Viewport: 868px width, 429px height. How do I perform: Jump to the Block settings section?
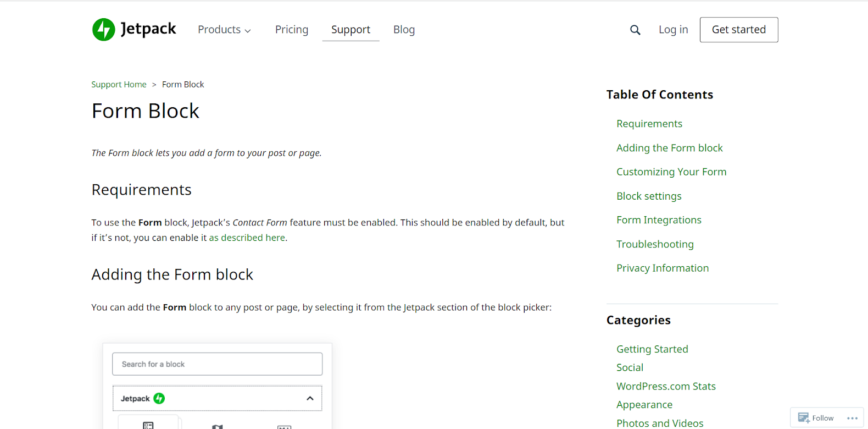(x=649, y=196)
